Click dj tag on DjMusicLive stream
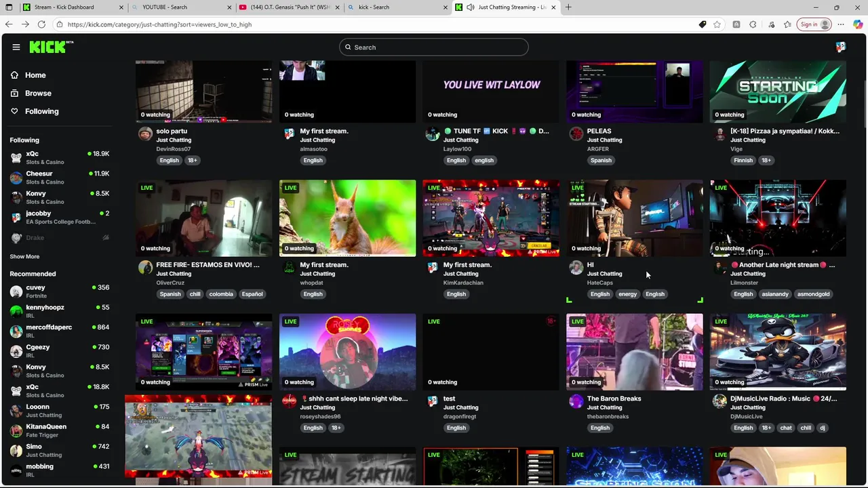This screenshot has width=868, height=488. pyautogui.click(x=823, y=428)
